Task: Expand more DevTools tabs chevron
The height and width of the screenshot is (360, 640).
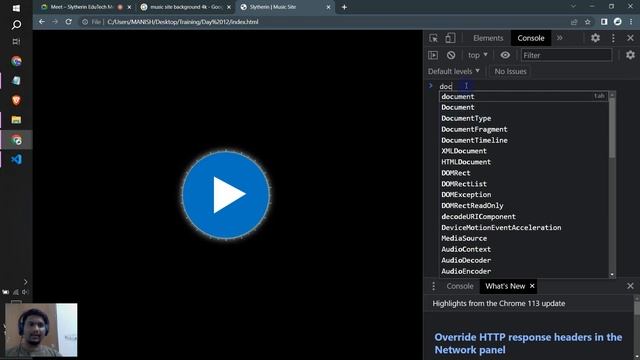Action: click(x=560, y=38)
